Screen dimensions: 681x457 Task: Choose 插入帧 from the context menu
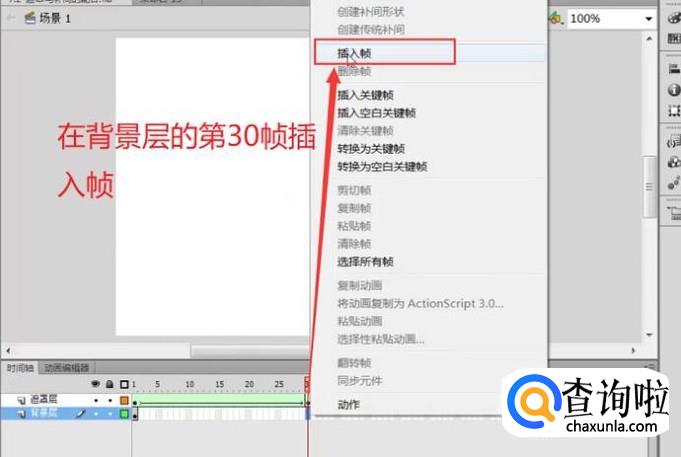[x=356, y=52]
